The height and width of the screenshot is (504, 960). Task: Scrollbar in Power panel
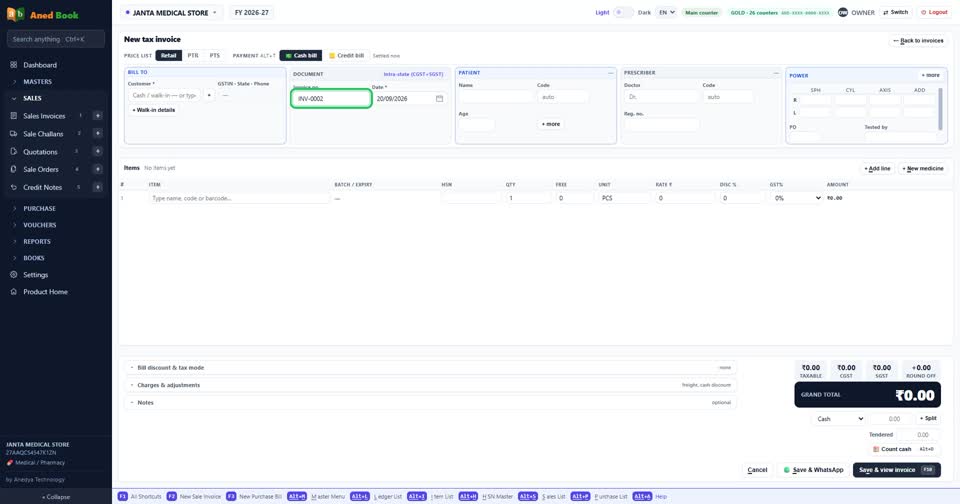click(x=940, y=109)
